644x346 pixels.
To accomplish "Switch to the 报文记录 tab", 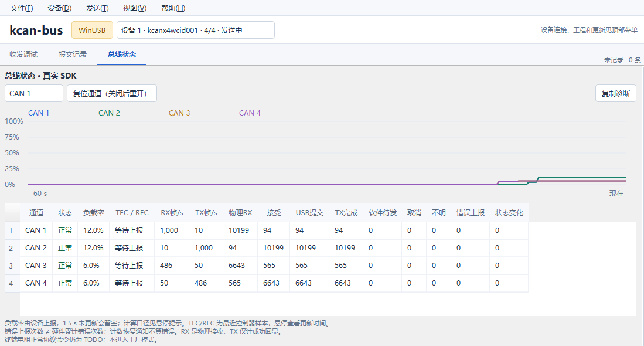I will point(73,54).
